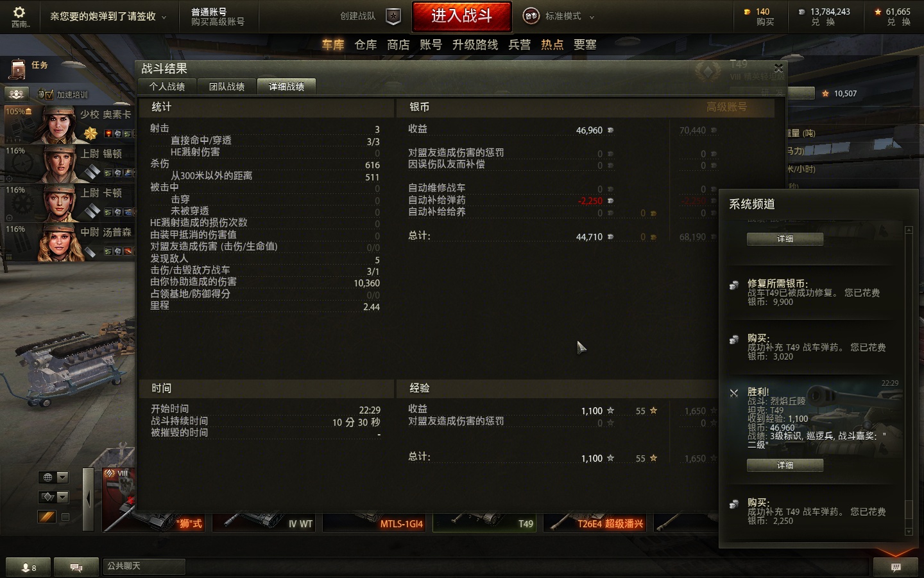Screen dimensions: 924x578
Task: Open the notification center icon at bottom right
Action: tap(896, 566)
